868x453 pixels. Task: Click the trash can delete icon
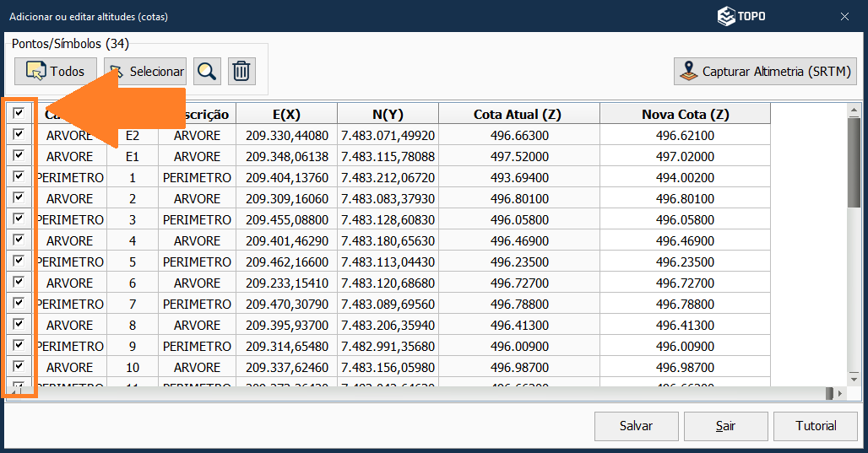tap(241, 72)
